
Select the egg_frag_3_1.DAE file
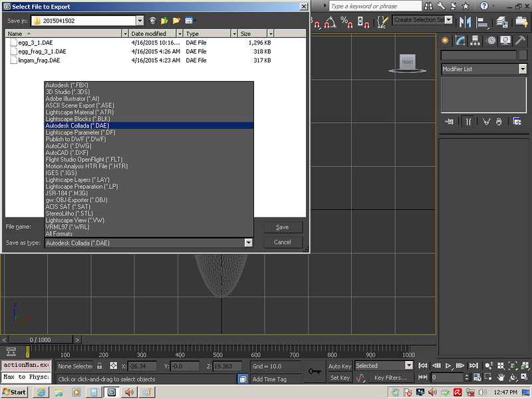42,51
